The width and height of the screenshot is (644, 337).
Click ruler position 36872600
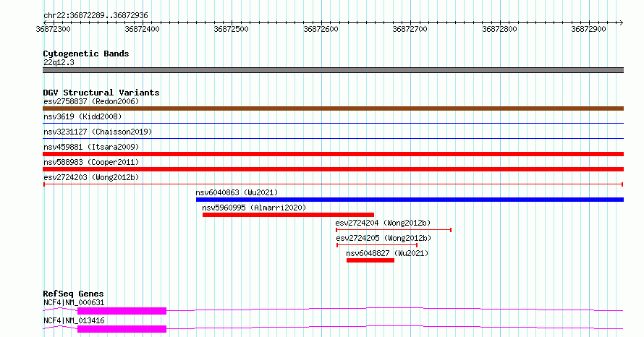(x=321, y=29)
